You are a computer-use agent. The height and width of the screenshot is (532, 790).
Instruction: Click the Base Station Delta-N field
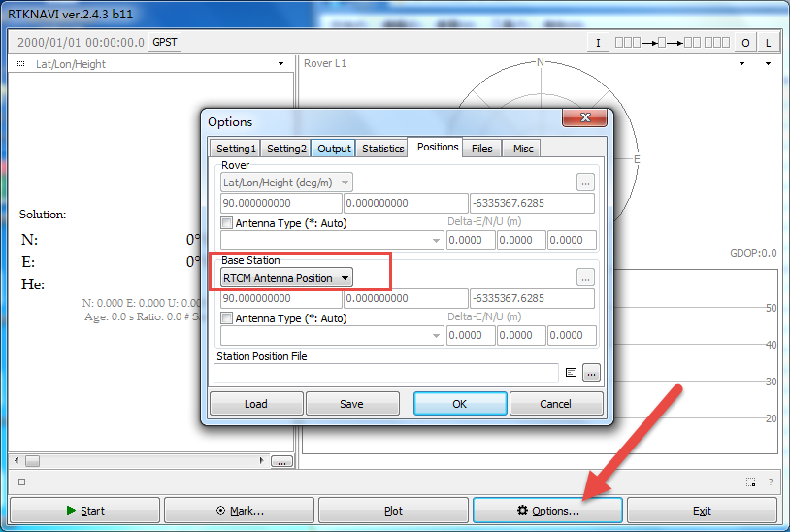point(521,336)
